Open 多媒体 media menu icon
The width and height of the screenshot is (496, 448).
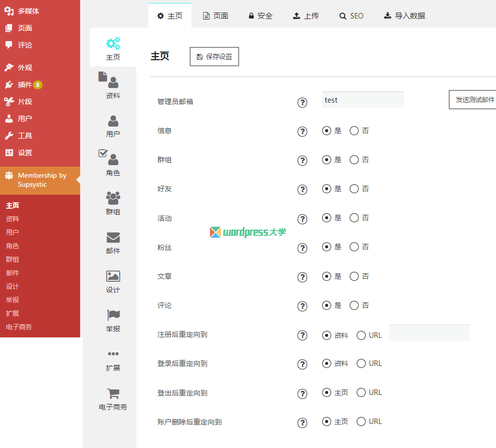point(9,11)
